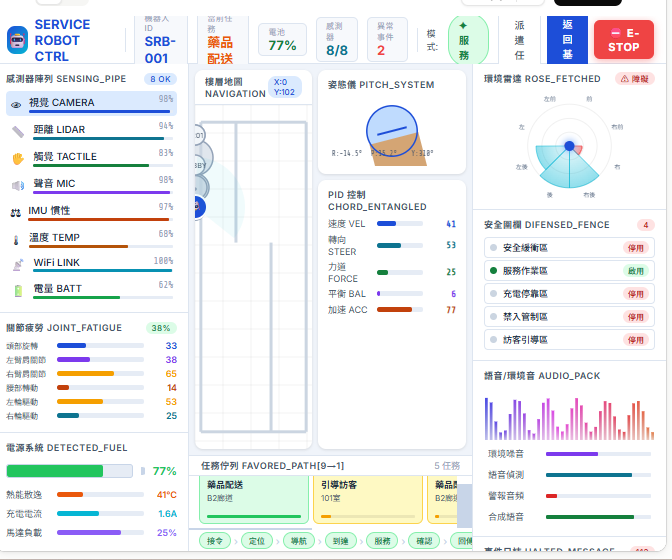Screen dimensions: 672x560
Task: Click the 電量 BATT battery icon
Action: pyautogui.click(x=18, y=291)
